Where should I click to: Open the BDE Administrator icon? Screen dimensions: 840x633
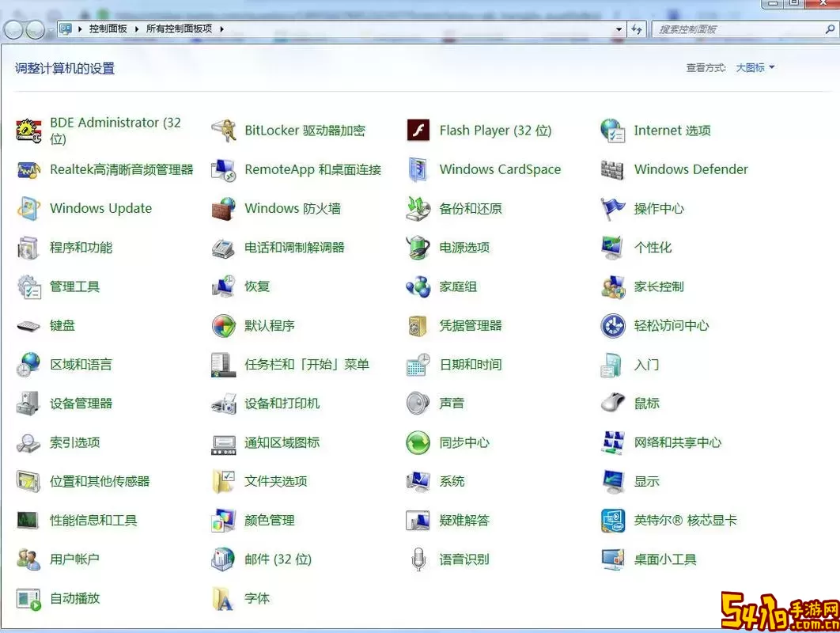coord(29,131)
